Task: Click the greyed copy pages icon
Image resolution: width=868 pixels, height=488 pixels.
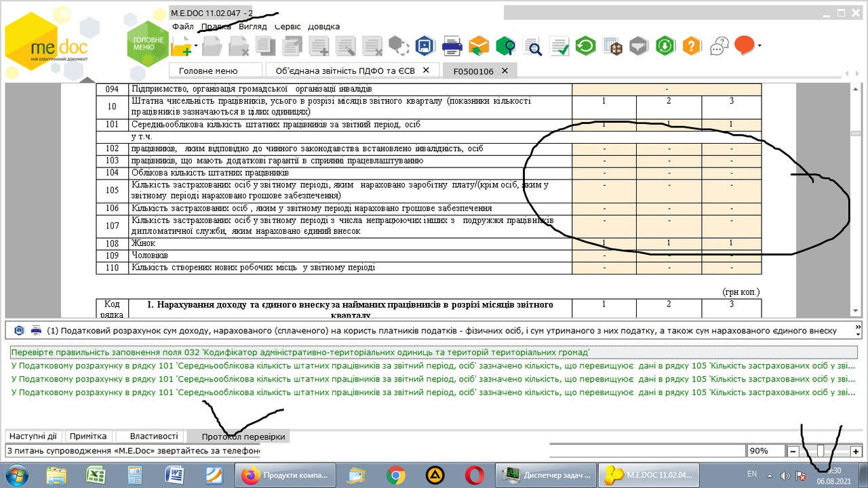Action: click(x=266, y=46)
